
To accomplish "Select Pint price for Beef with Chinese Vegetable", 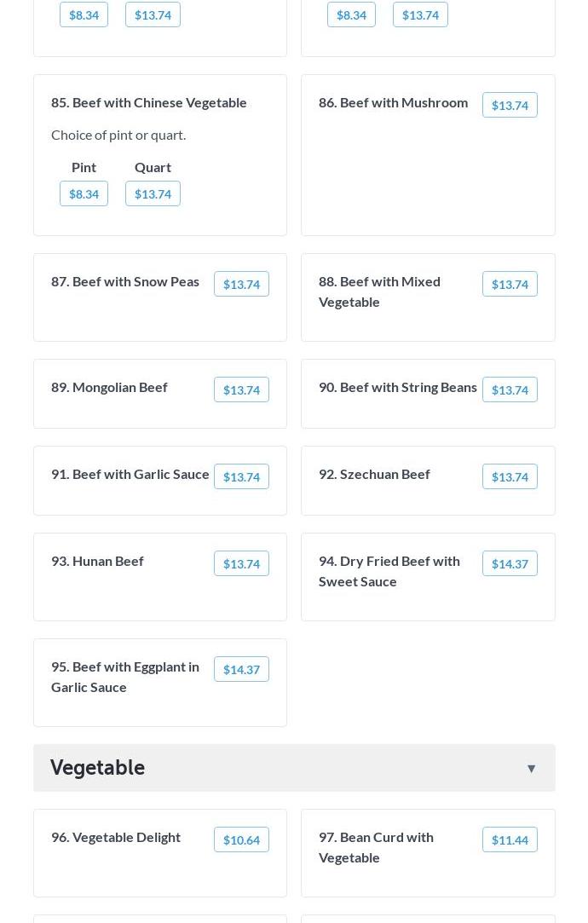I will point(84,194).
